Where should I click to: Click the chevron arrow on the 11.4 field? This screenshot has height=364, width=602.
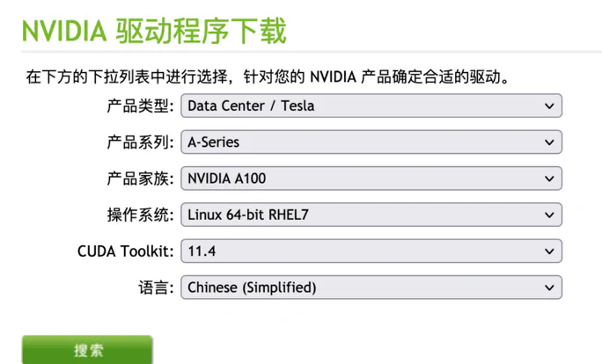point(550,251)
